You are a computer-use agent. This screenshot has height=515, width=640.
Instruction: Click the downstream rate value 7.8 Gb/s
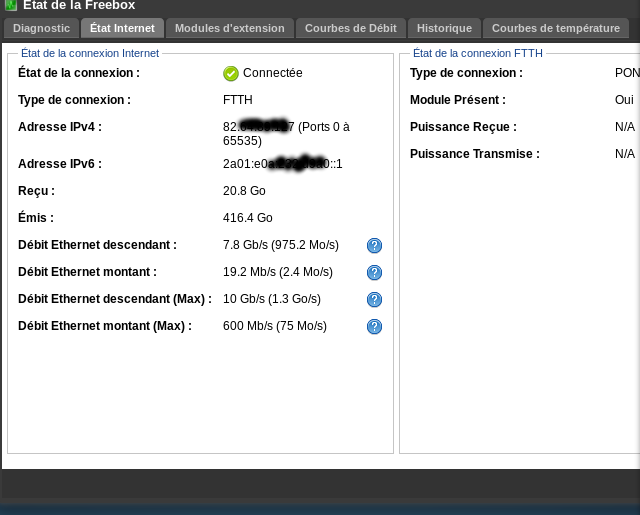pyautogui.click(x=281, y=245)
